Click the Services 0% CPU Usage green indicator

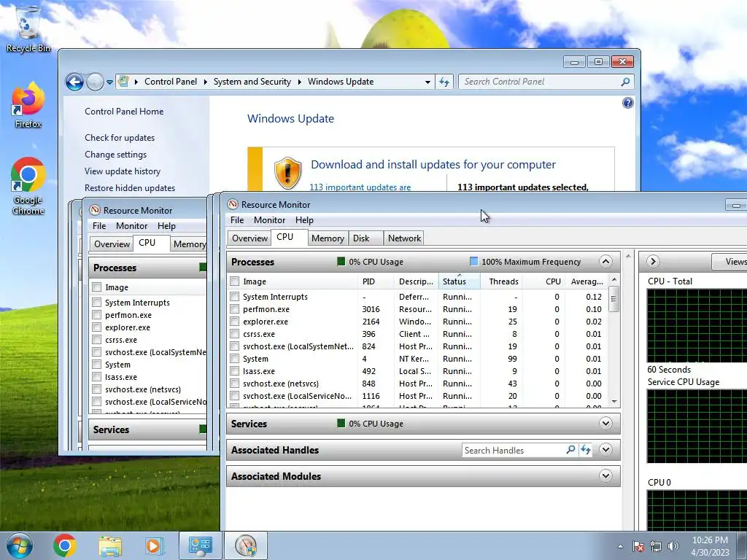pos(341,423)
